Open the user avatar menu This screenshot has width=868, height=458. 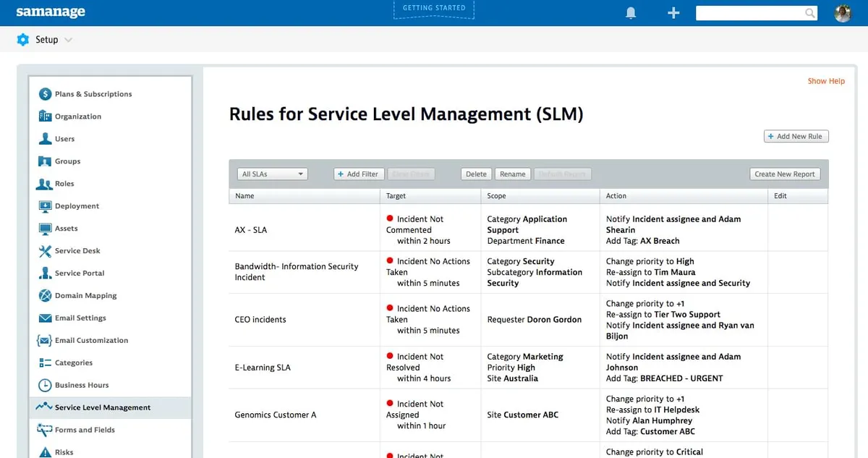pyautogui.click(x=843, y=13)
